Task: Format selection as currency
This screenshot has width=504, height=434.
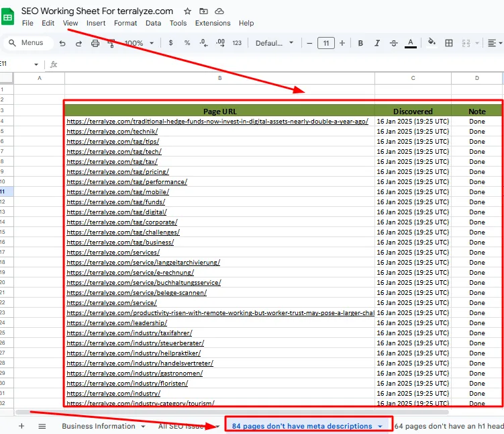Action: point(170,43)
